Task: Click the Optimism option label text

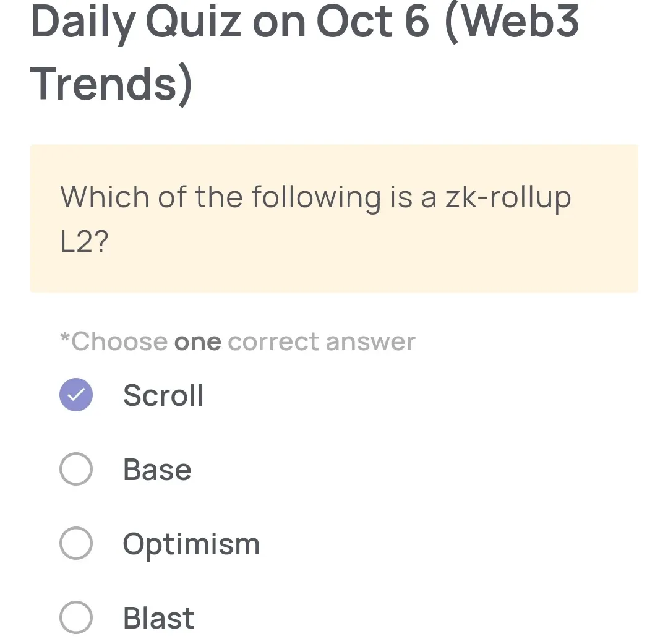Action: tap(191, 544)
